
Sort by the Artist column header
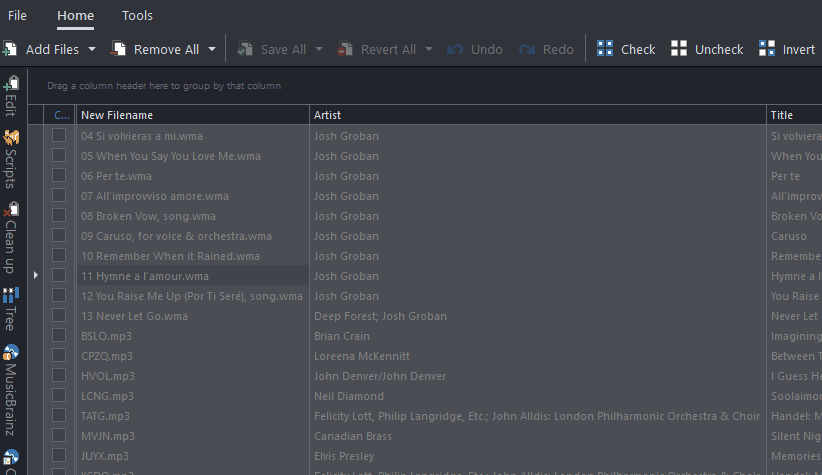point(538,115)
